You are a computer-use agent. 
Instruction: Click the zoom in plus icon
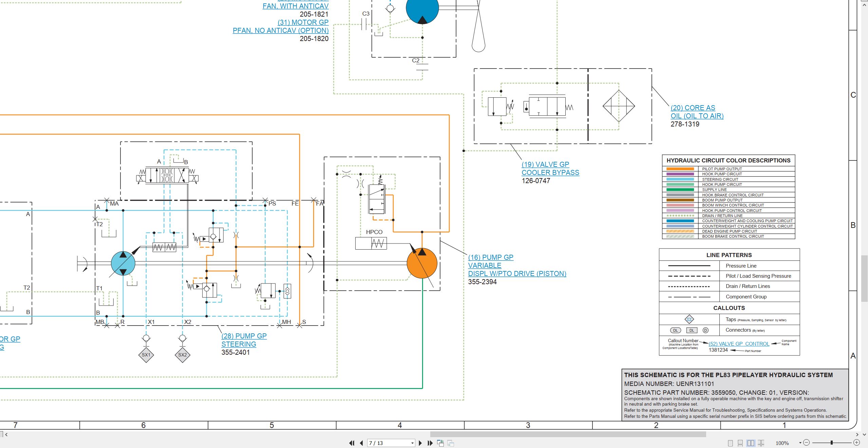tap(857, 443)
